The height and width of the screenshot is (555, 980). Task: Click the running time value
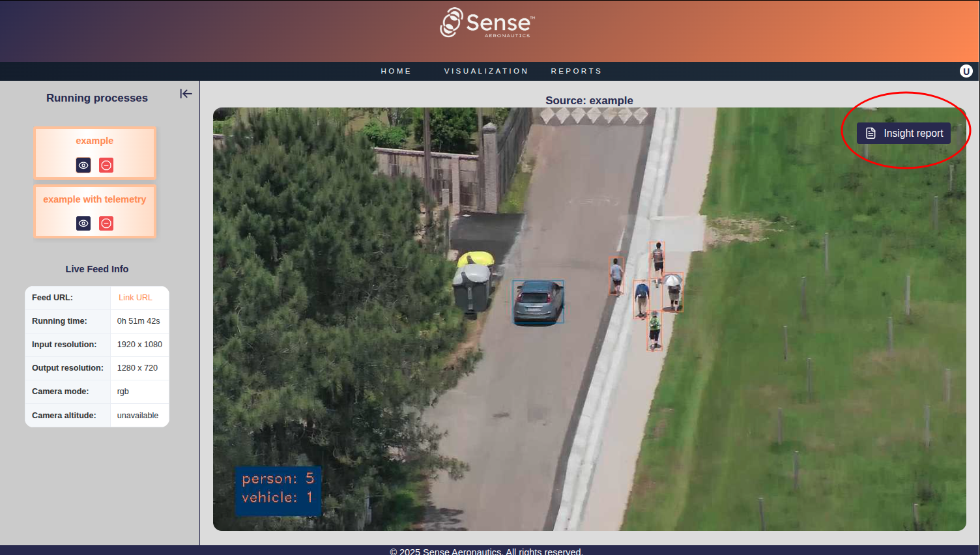(138, 321)
